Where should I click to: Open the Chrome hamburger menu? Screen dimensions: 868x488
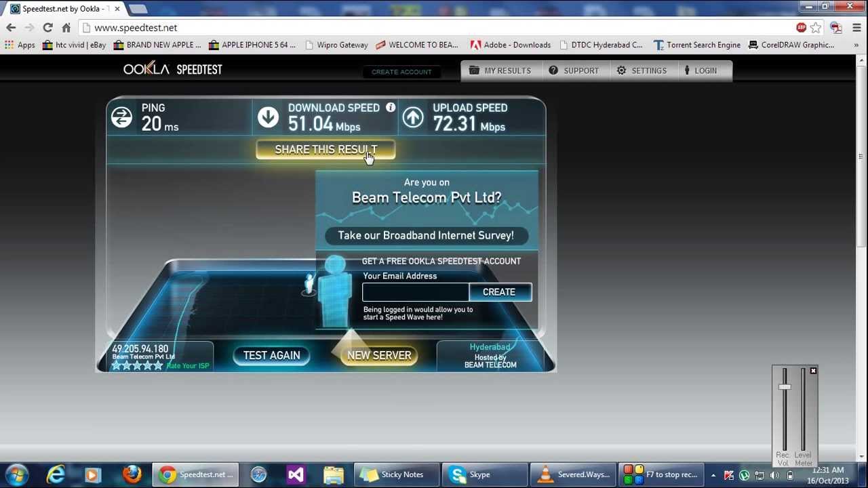(856, 28)
